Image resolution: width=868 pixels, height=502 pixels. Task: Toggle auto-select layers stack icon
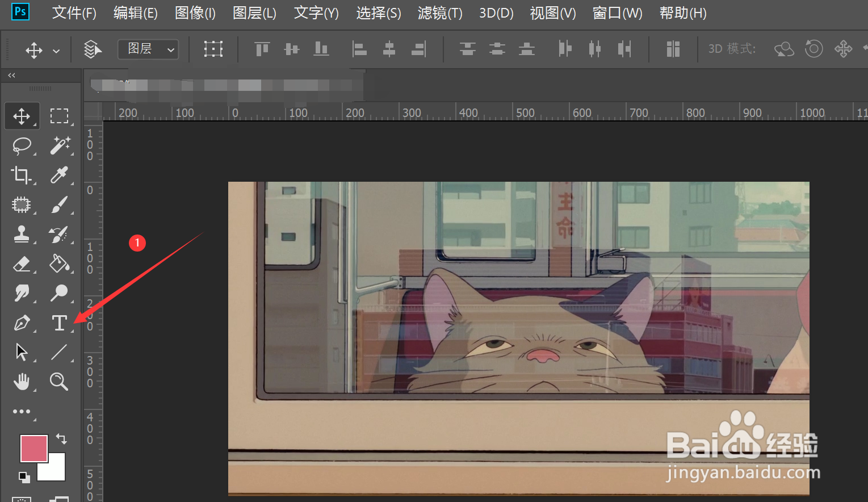(x=93, y=49)
